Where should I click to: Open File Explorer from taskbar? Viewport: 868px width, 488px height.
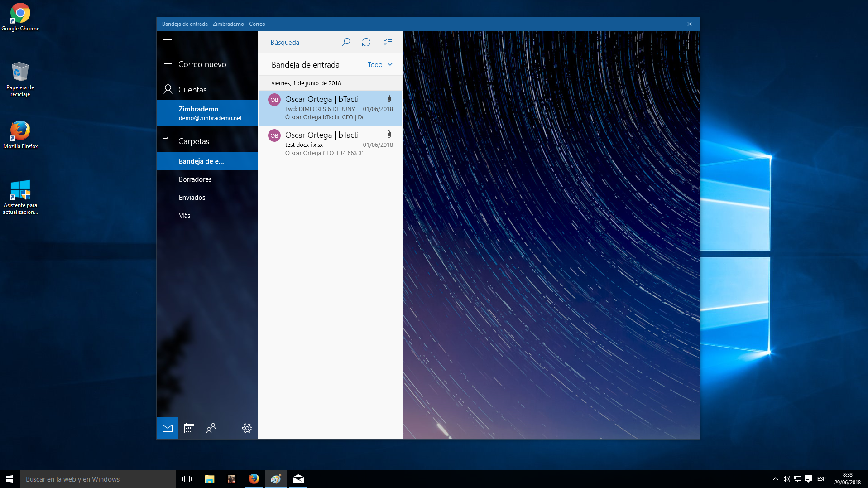click(x=209, y=479)
